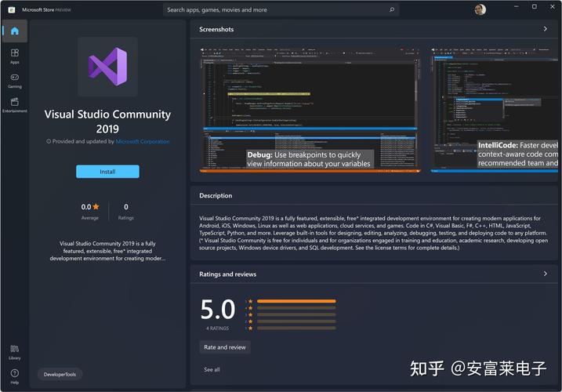
Task: Click the 5.0 overall rating score
Action: 218,310
